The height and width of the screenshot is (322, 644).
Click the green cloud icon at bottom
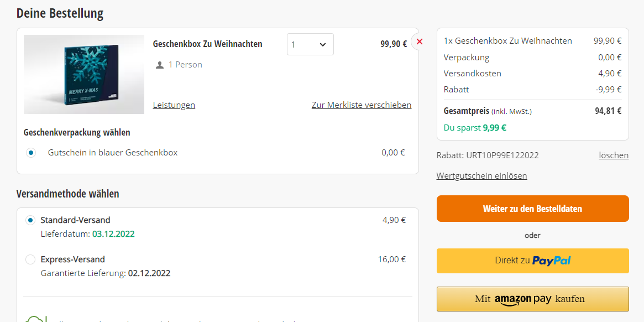click(35, 319)
